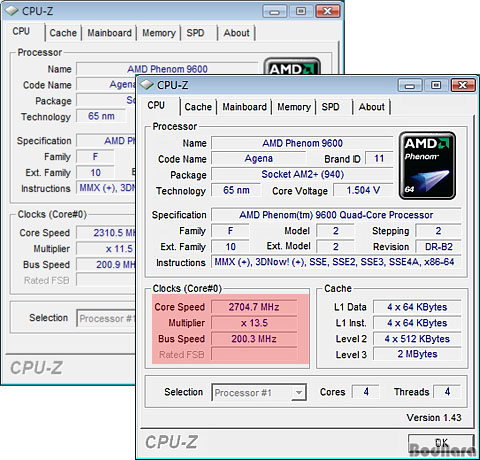The image size is (480, 460).
Task: Click 65 nm technology field in front window
Action: click(236, 190)
